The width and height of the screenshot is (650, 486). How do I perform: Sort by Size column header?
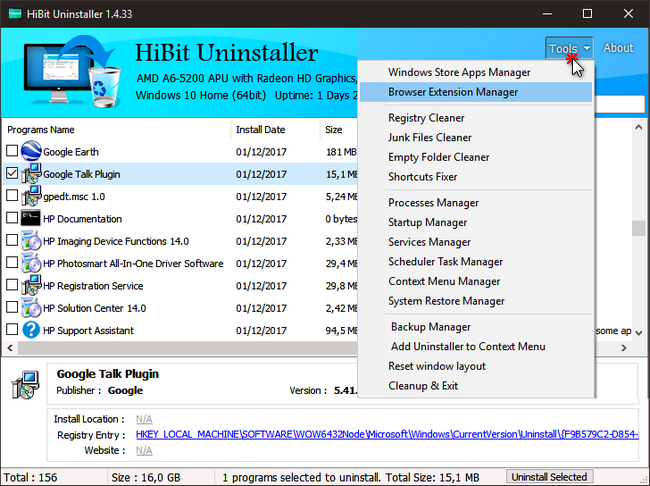point(339,129)
